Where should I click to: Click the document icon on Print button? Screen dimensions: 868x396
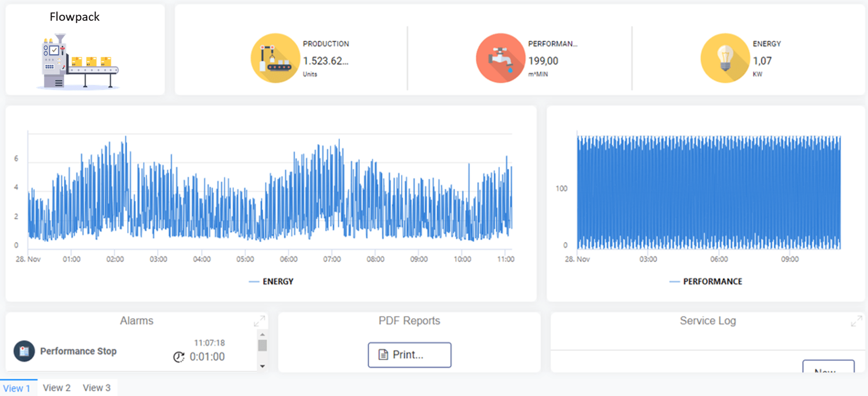[383, 355]
